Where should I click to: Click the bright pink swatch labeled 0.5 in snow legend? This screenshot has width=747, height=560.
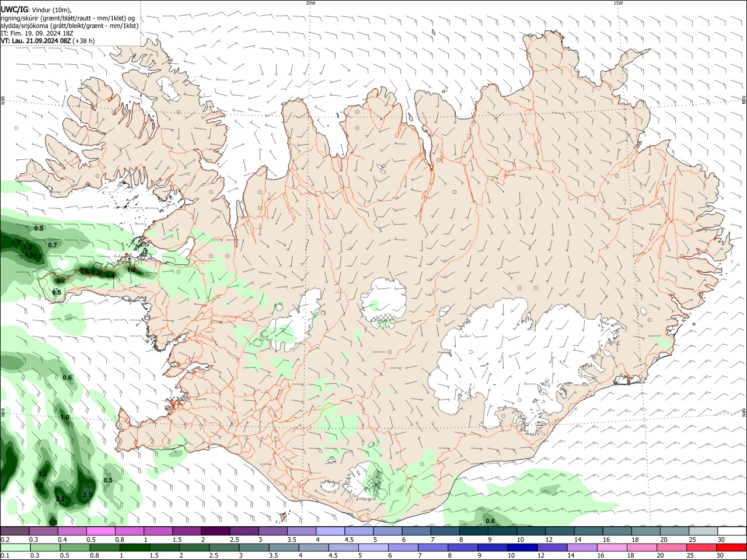click(x=100, y=531)
